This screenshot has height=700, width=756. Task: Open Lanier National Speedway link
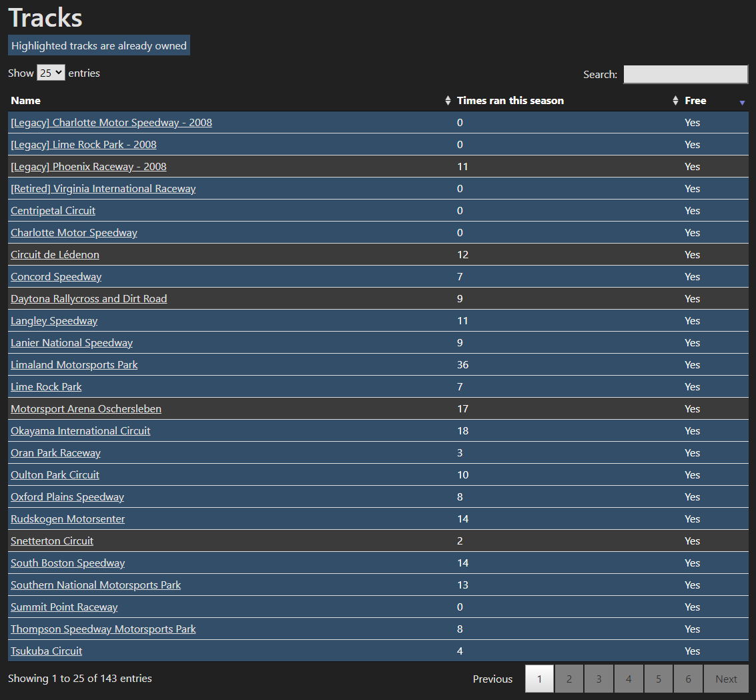tap(71, 343)
